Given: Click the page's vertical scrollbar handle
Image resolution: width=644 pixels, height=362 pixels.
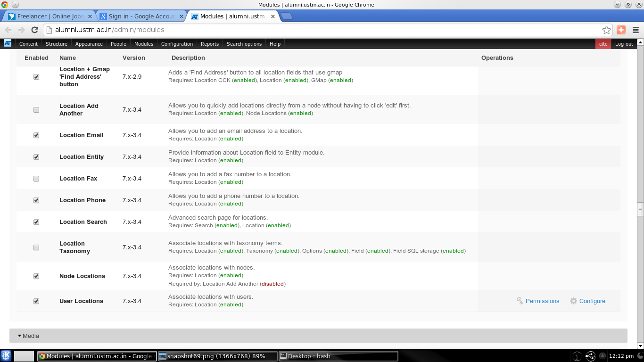Looking at the screenshot, I should (x=640, y=208).
